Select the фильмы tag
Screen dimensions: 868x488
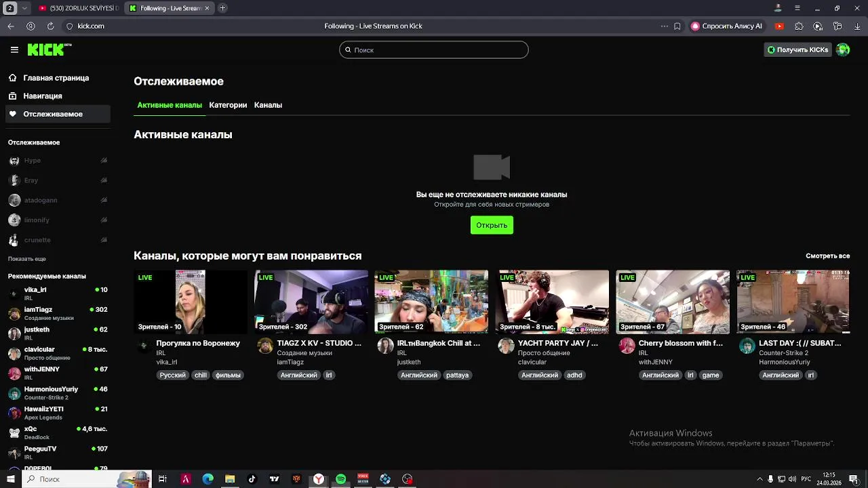pyautogui.click(x=228, y=375)
